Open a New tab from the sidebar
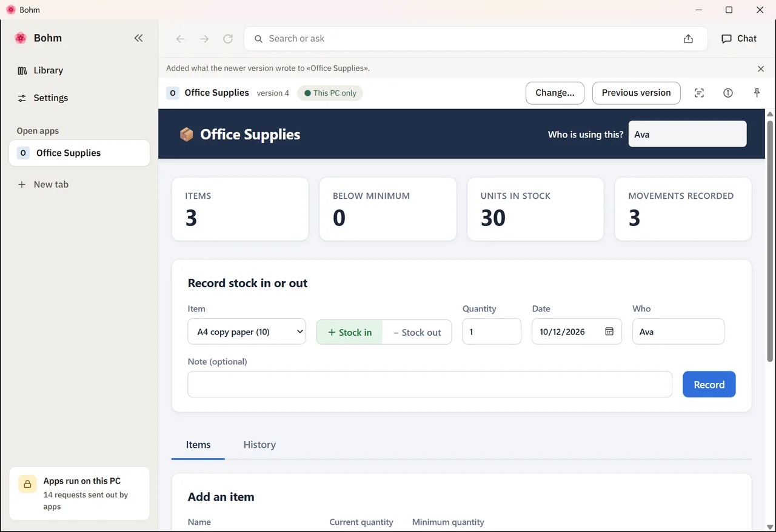Viewport: 776px width, 532px height. point(79,184)
